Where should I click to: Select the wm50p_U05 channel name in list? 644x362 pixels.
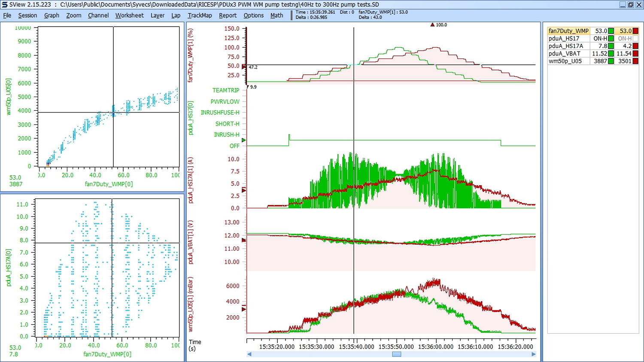point(565,61)
